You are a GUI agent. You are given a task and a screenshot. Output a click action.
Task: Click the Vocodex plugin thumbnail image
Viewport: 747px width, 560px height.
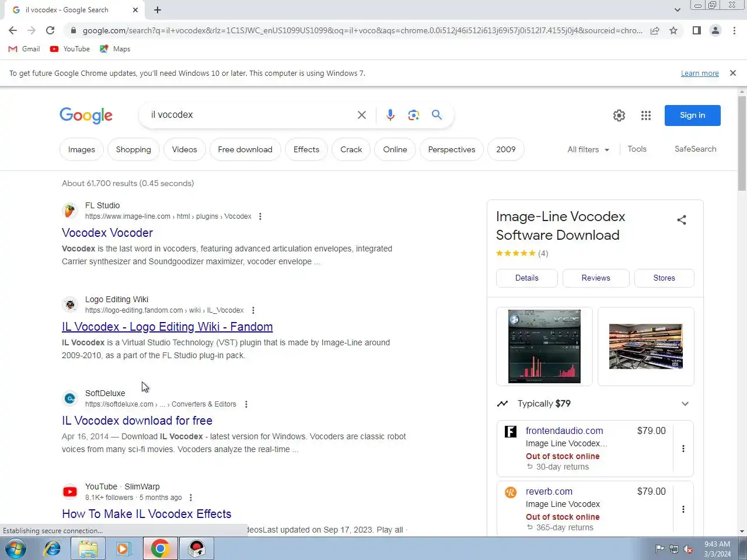(544, 346)
